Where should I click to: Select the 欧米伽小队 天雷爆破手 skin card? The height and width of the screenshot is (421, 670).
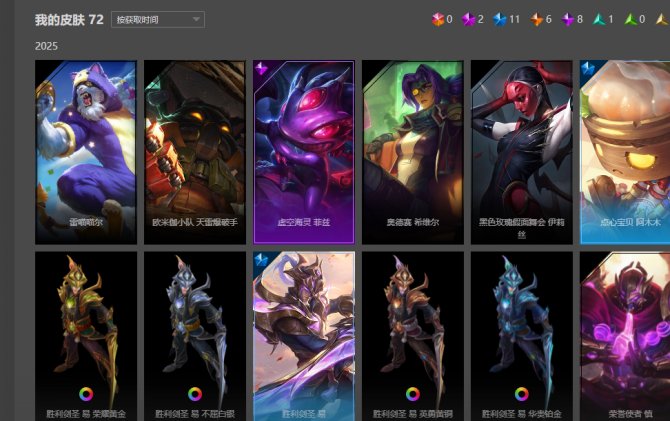195,152
